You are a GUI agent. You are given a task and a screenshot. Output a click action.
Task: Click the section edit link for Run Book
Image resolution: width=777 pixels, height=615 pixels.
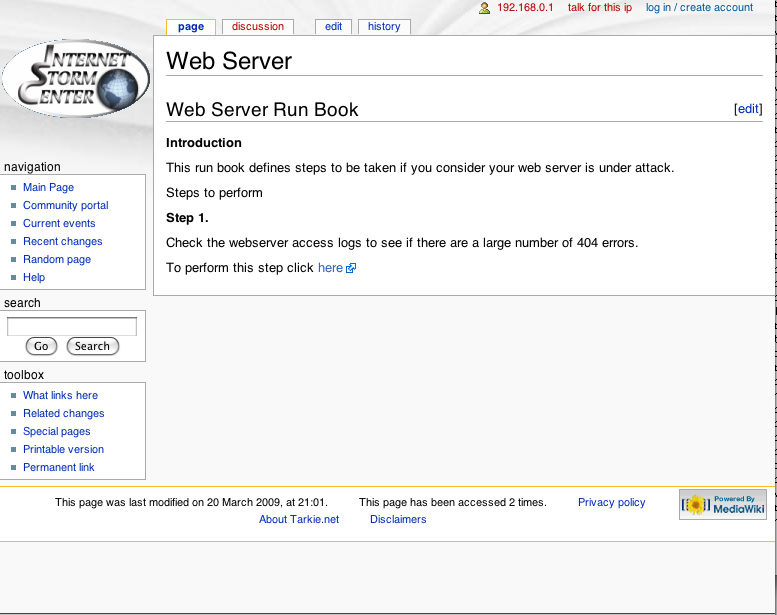click(x=748, y=109)
